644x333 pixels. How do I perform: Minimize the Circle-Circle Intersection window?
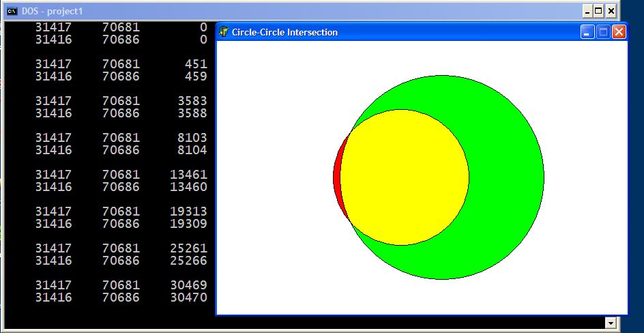coord(588,32)
